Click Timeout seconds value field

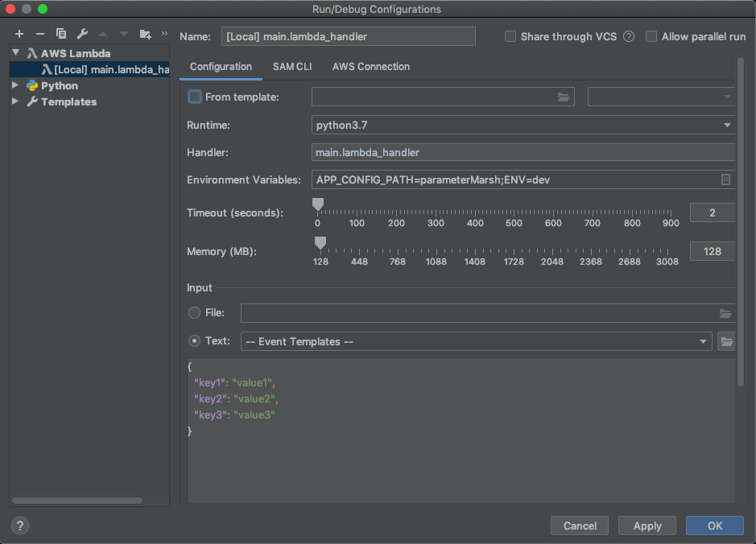click(713, 213)
